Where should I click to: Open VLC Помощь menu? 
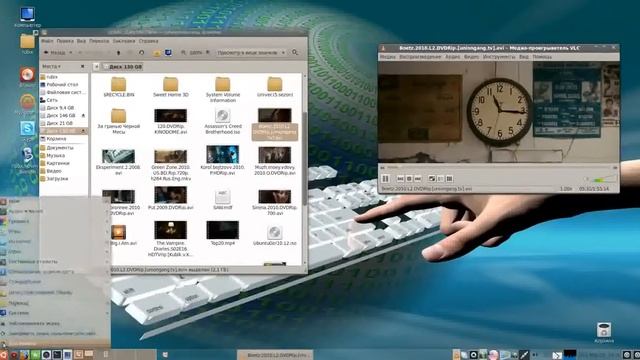point(542,57)
